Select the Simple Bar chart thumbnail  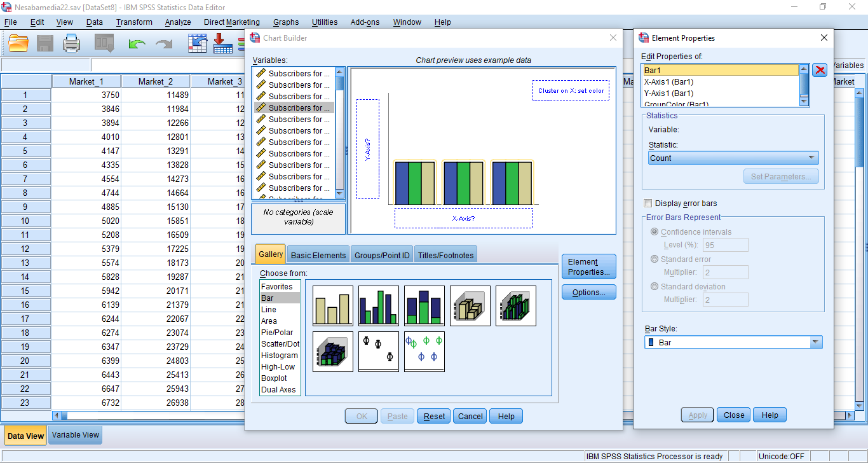[332, 306]
